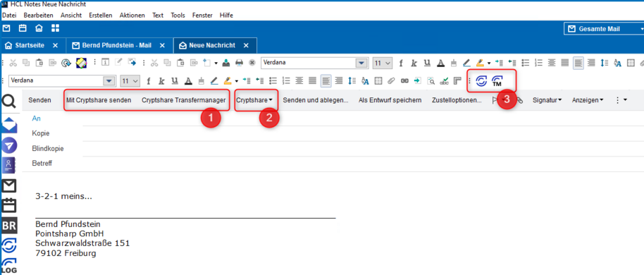The height and width of the screenshot is (275, 644).
Task: Click Mit Cryptshare senden
Action: 99,100
